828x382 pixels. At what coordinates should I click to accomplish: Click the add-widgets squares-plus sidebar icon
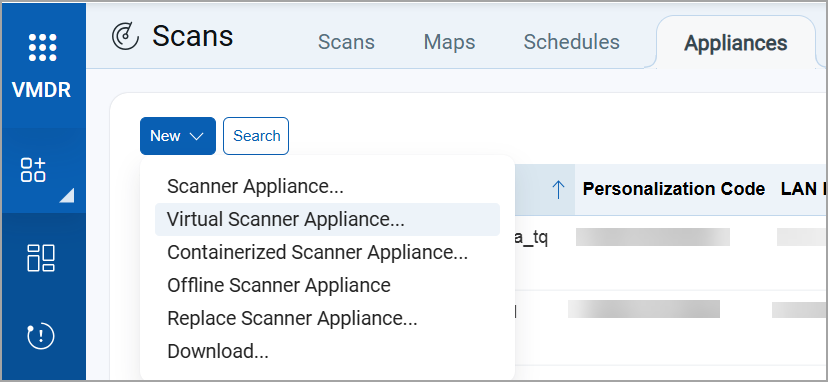[33, 170]
